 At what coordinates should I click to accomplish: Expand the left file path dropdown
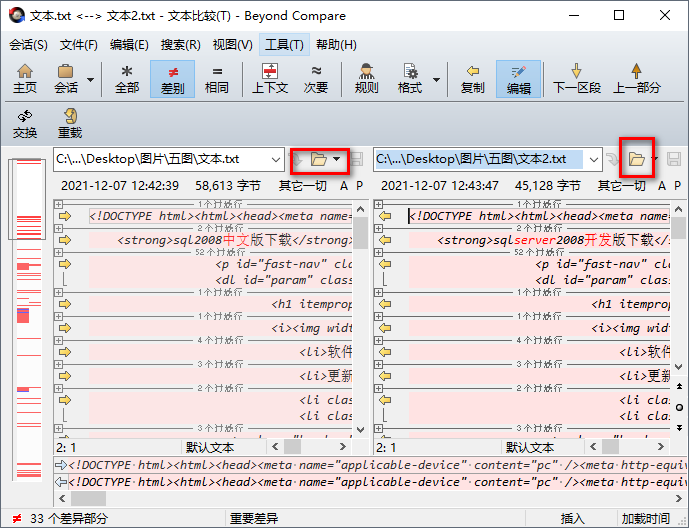coord(276,159)
